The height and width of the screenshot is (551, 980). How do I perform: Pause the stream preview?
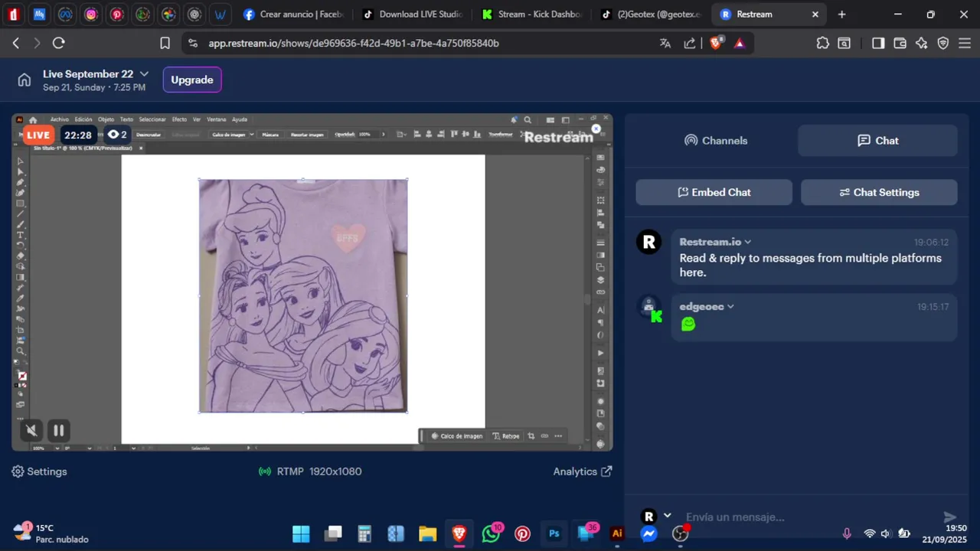pyautogui.click(x=58, y=430)
